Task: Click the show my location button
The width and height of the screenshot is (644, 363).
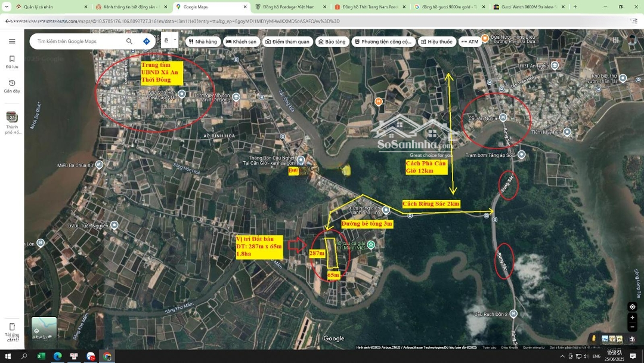Action: click(632, 307)
